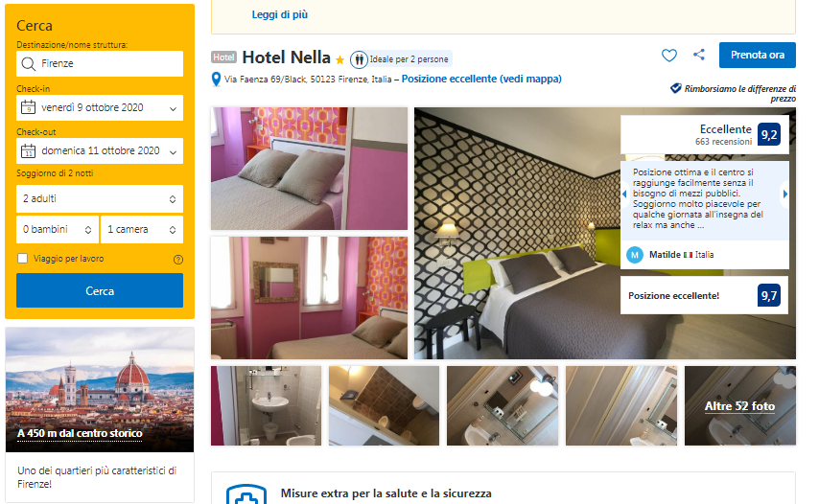
Task: Open the 1 camera dropdown
Action: [x=142, y=230]
